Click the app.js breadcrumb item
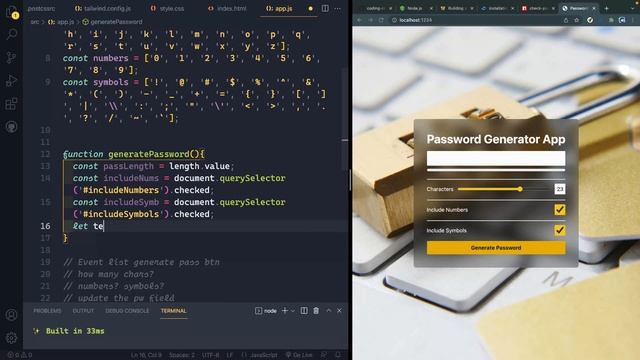The height and width of the screenshot is (360, 640). tap(62, 22)
